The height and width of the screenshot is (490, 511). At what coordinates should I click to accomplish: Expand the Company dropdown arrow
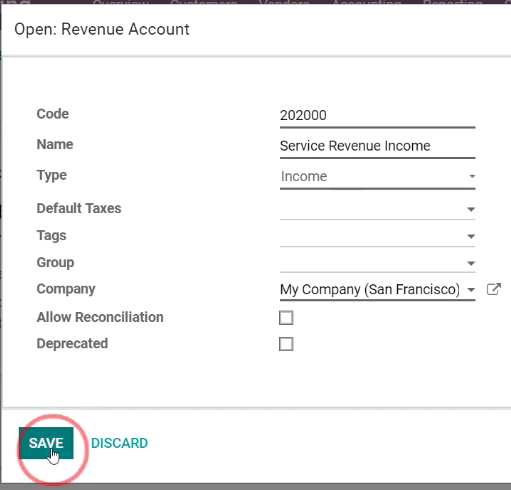tap(471, 290)
